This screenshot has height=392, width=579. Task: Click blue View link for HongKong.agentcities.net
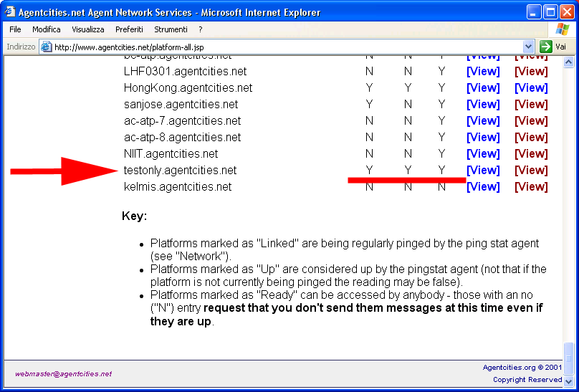[483, 88]
